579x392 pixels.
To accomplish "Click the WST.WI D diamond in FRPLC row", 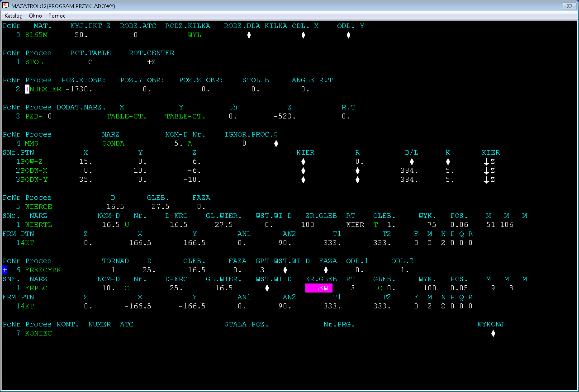I will [267, 288].
